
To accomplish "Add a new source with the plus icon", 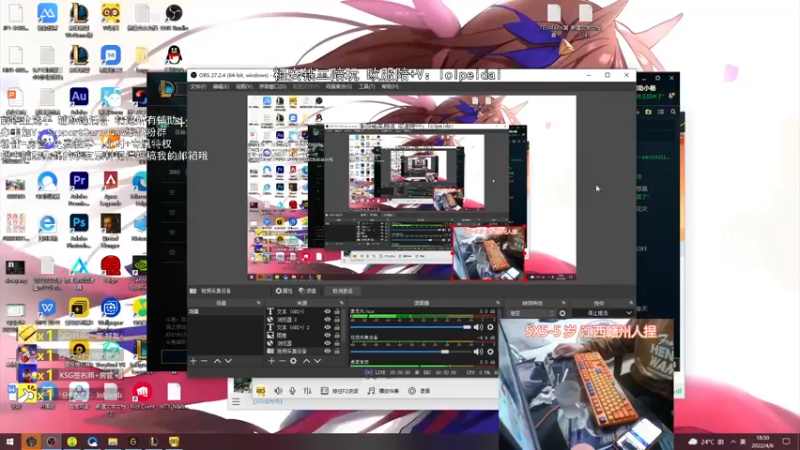I will pos(271,361).
